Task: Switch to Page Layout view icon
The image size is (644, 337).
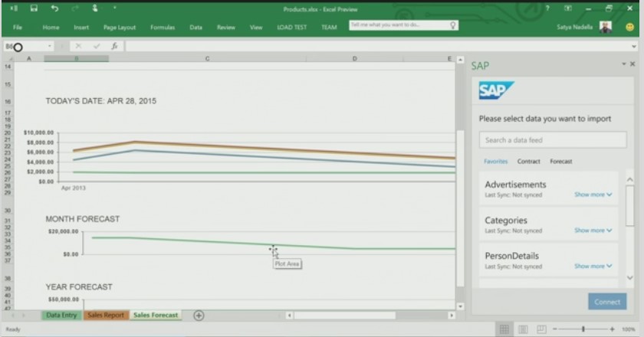Action: click(523, 329)
